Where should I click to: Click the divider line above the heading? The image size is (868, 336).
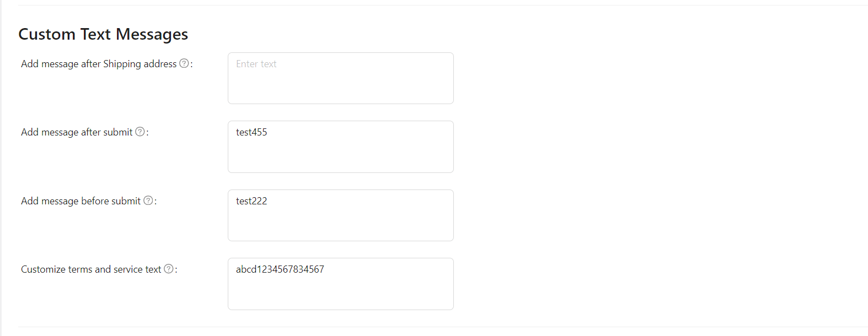[441, 6]
